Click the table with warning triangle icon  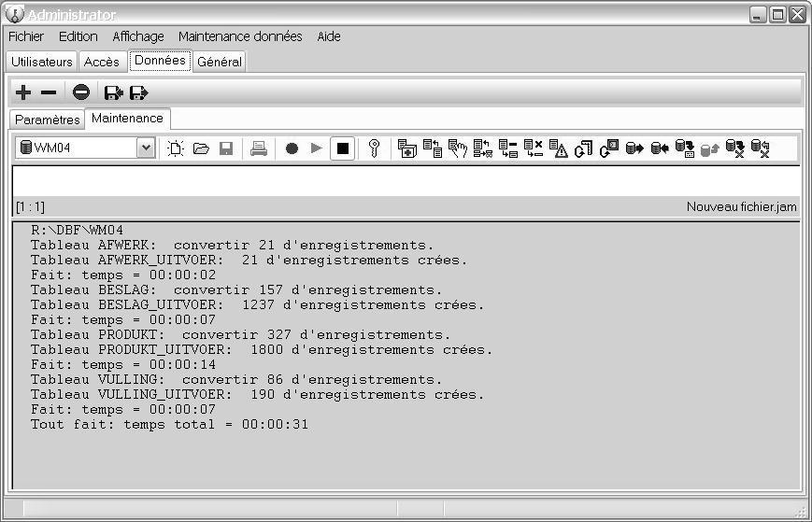click(558, 148)
